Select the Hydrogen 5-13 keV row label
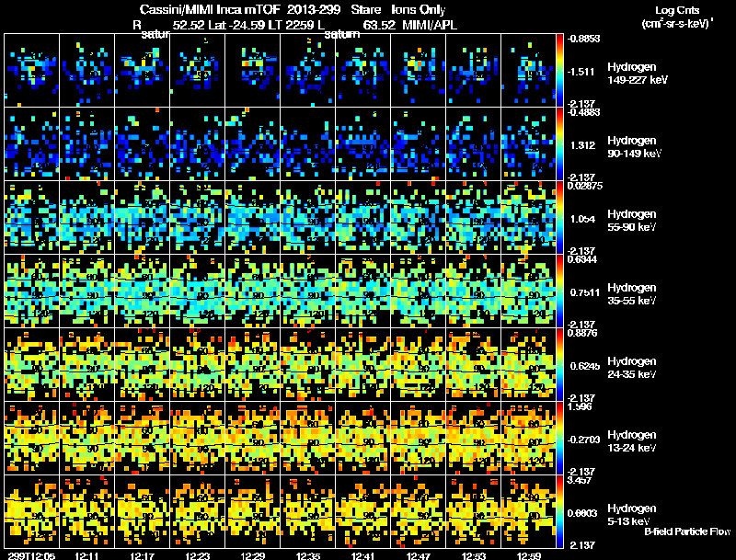Viewport: 736px width, 560px height. pos(632,515)
